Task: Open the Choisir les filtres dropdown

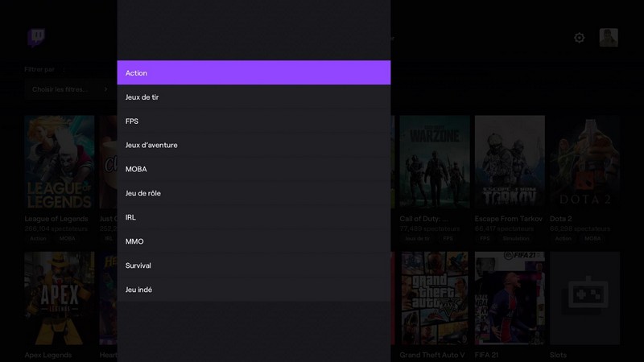Action: coord(70,89)
